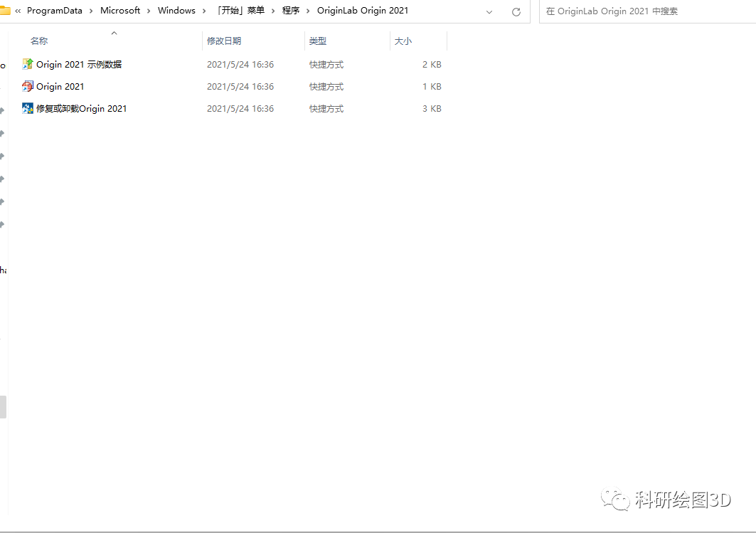Select the file name Origin 2021

[60, 87]
